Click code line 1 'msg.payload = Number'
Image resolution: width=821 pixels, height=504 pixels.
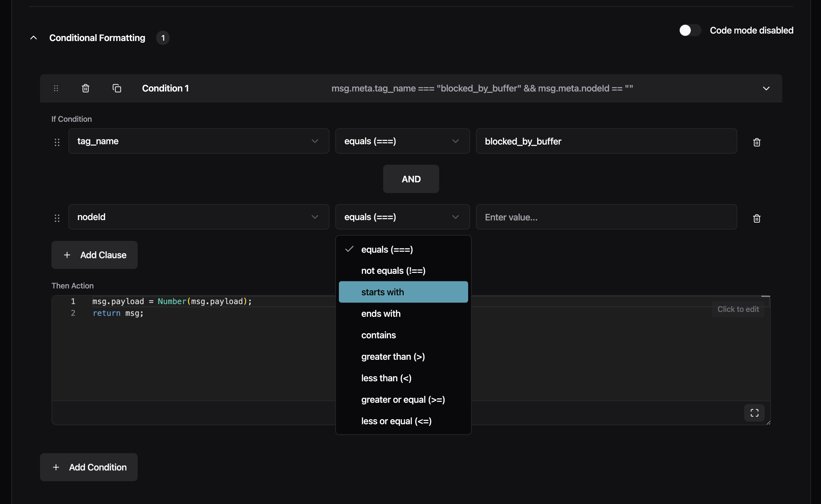[172, 301]
